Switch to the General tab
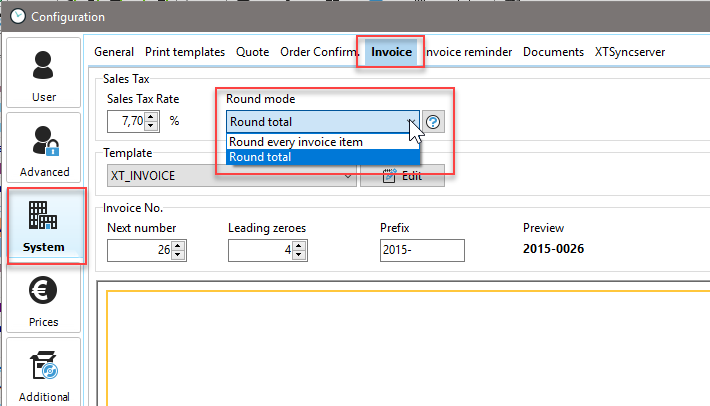 tap(114, 51)
